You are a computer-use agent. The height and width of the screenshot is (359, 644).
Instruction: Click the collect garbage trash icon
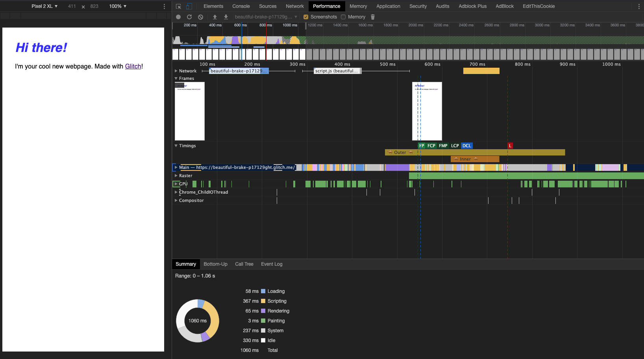click(x=373, y=17)
